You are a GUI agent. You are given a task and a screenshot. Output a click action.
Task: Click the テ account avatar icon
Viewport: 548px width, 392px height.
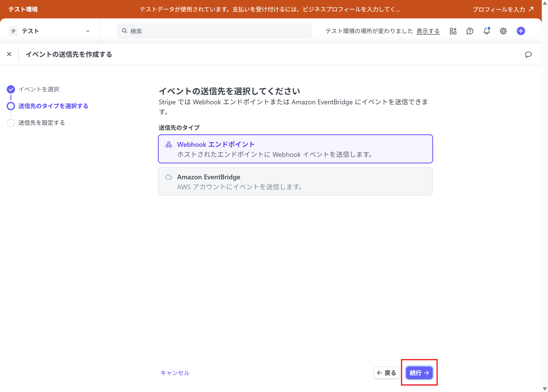pyautogui.click(x=13, y=31)
